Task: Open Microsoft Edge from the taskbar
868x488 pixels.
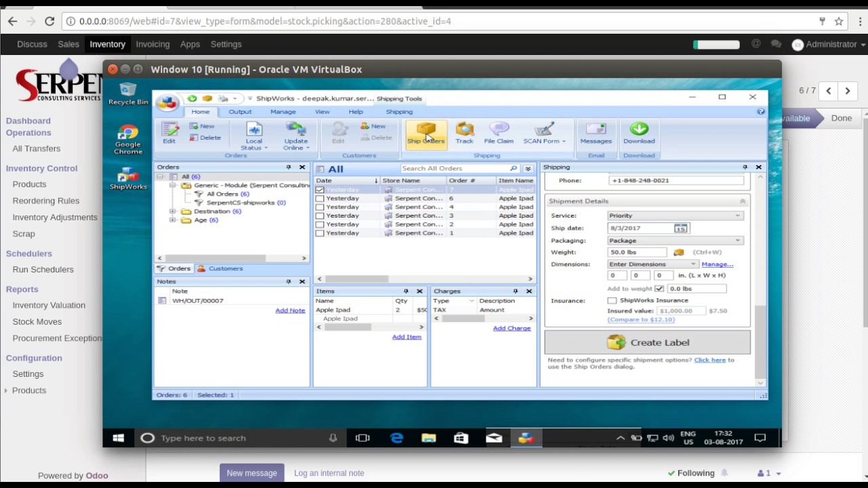Action: [397, 438]
